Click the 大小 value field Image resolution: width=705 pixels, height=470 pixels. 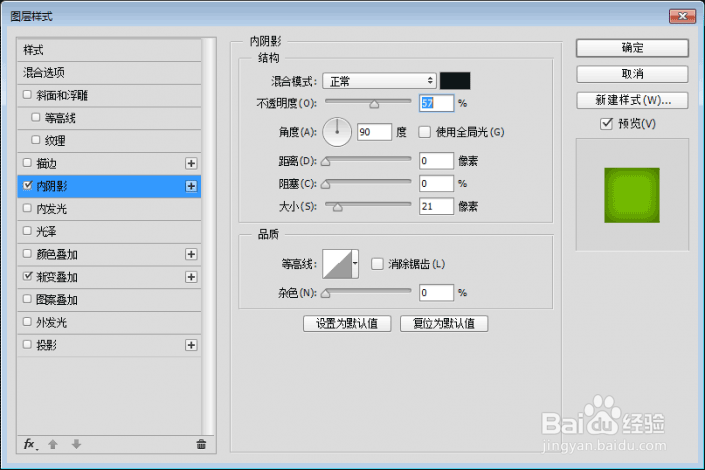[x=437, y=206]
